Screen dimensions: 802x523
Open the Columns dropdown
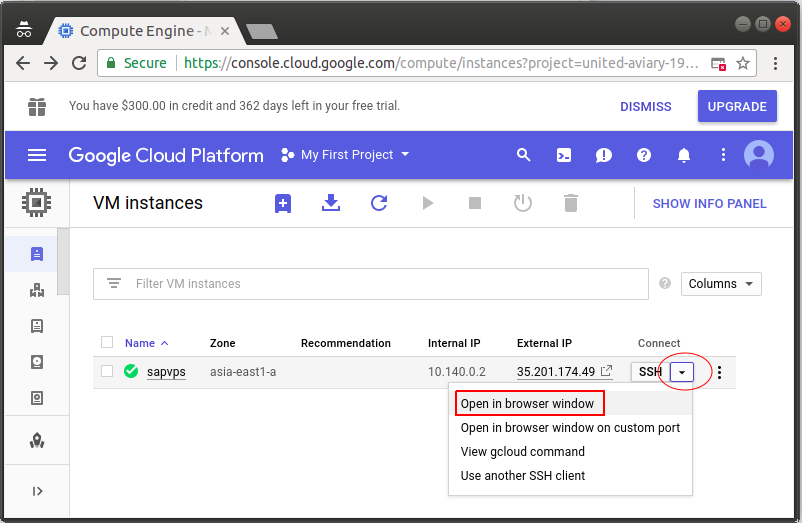point(721,284)
